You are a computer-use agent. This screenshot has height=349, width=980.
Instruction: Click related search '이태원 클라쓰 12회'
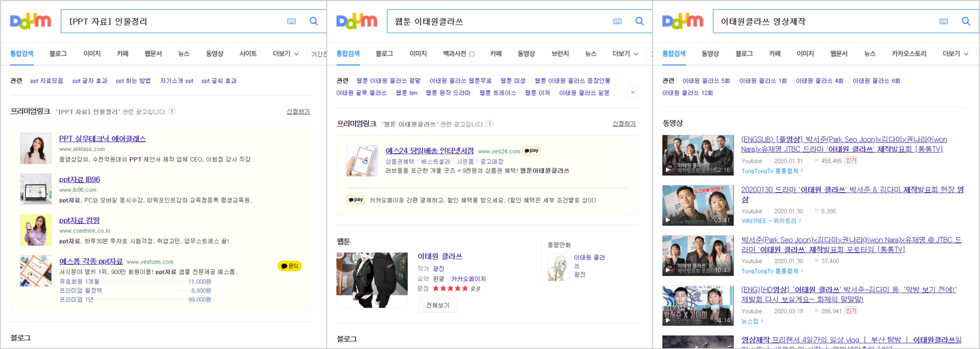687,93
